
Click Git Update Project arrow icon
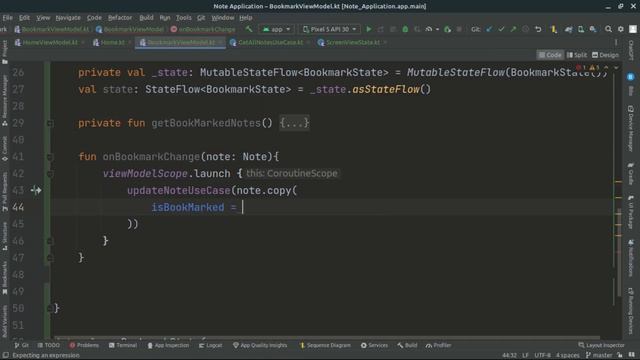point(489,29)
